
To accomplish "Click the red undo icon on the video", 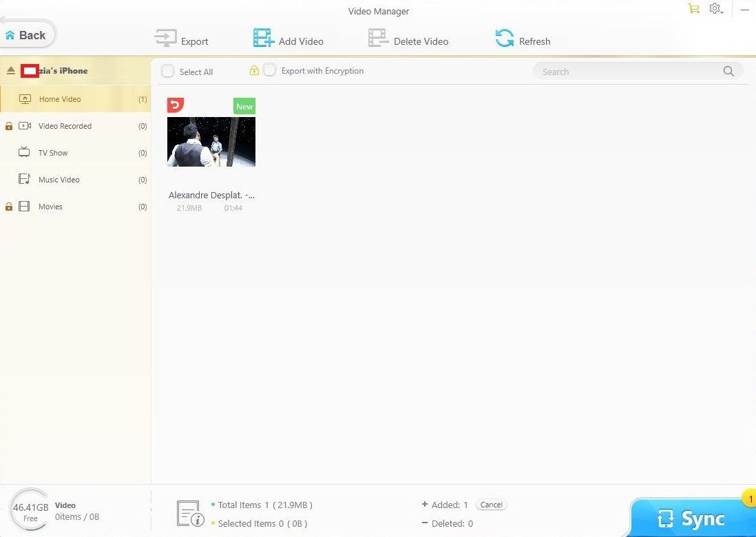I will (176, 105).
